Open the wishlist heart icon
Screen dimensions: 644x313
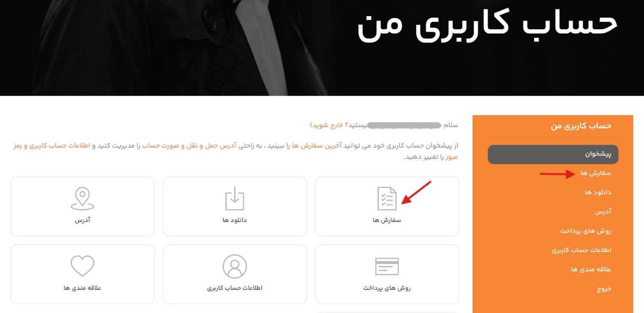click(x=82, y=267)
